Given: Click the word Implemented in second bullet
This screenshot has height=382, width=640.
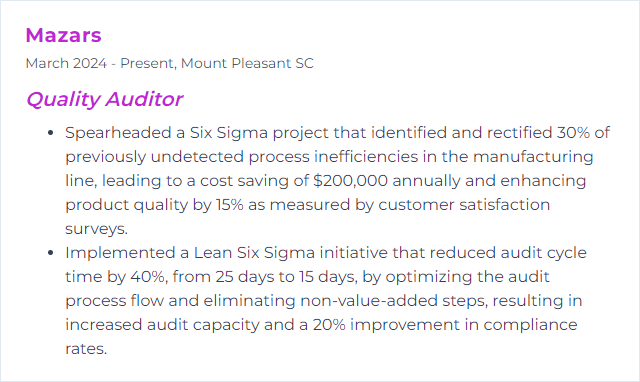Looking at the screenshot, I should coord(120,253).
